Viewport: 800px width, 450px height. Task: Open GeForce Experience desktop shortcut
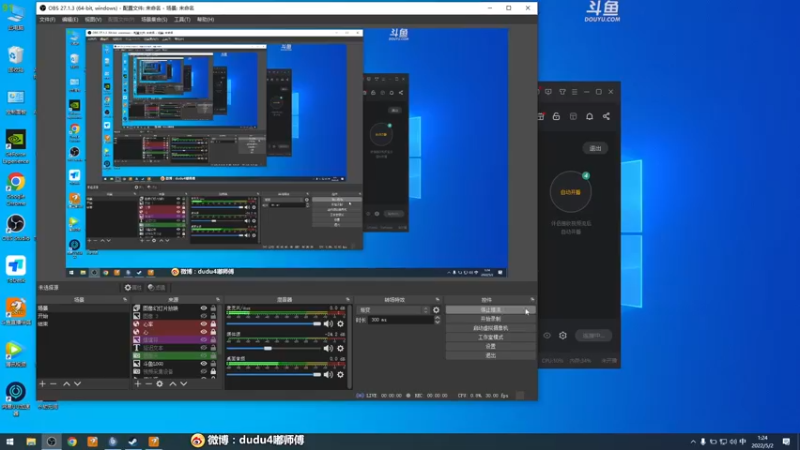tap(16, 147)
